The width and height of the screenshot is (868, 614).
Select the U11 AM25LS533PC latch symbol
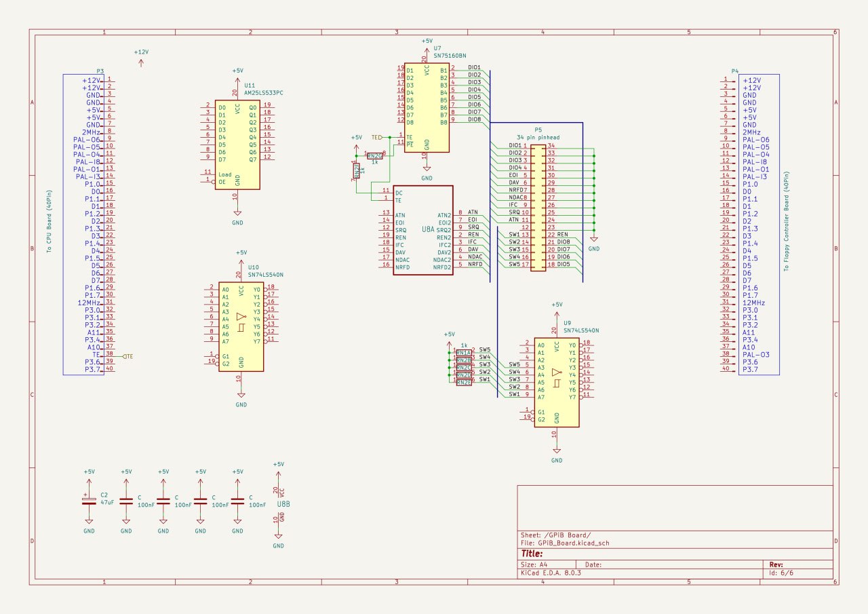click(x=237, y=145)
